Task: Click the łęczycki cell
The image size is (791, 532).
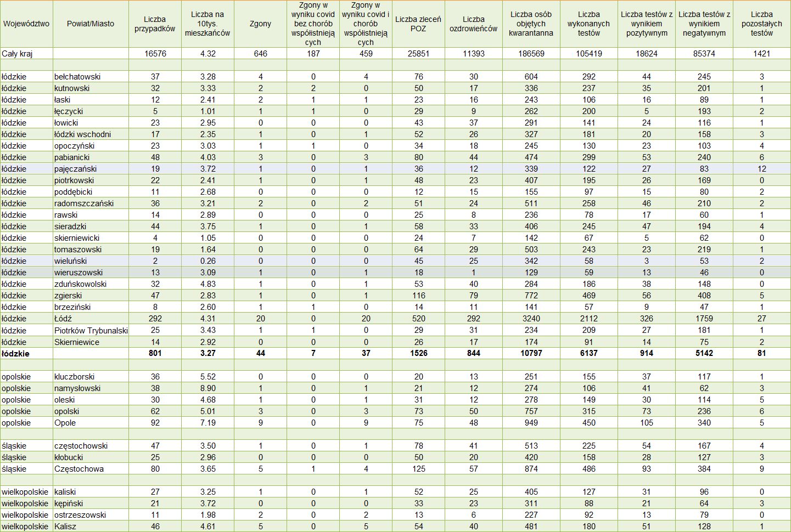Action: (x=91, y=111)
